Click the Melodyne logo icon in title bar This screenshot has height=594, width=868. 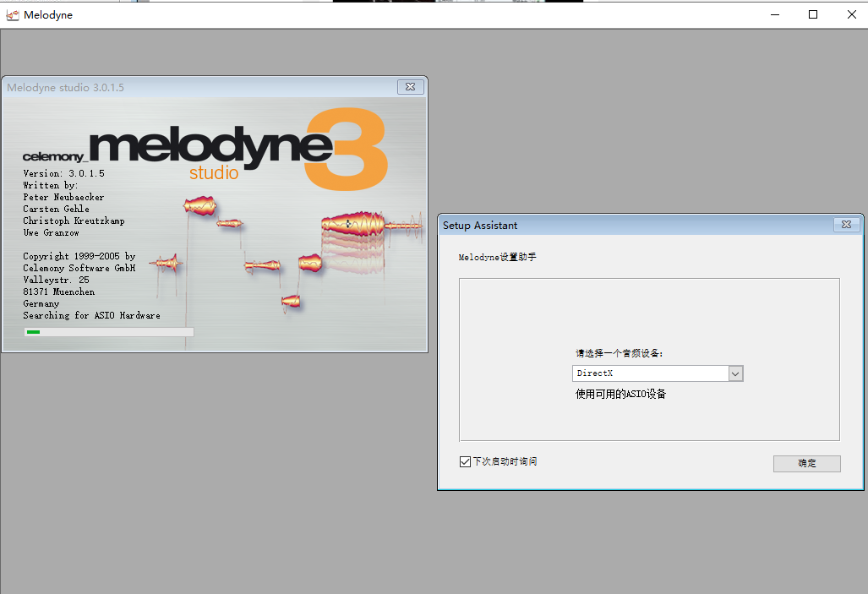[13, 14]
